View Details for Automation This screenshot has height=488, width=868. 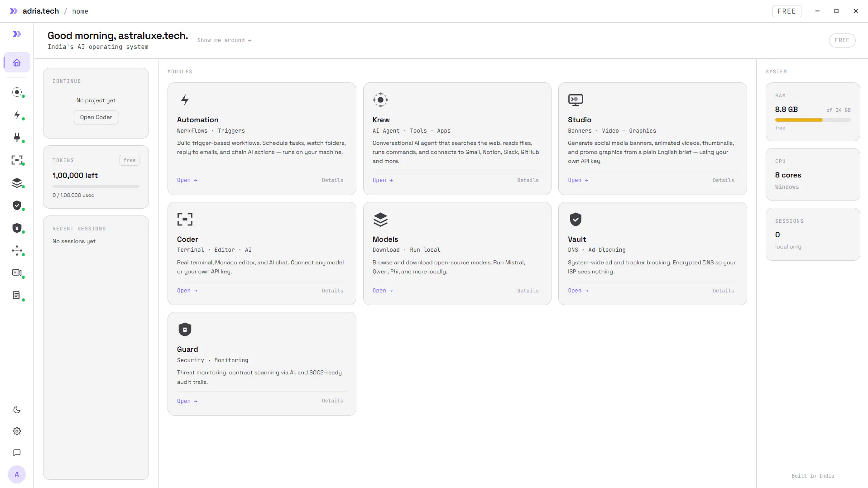point(332,180)
